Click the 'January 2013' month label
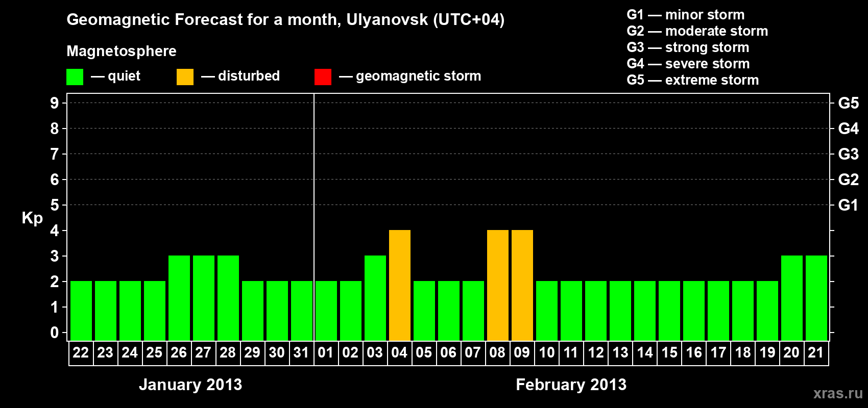 (190, 385)
